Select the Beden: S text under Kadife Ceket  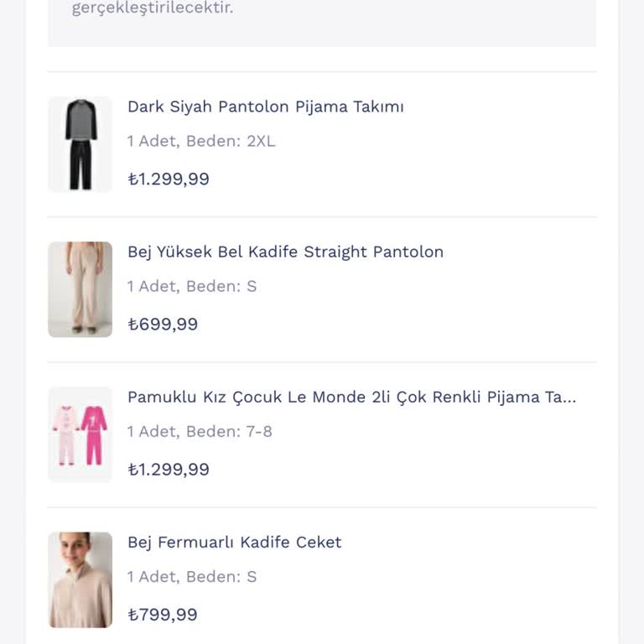[x=221, y=576]
